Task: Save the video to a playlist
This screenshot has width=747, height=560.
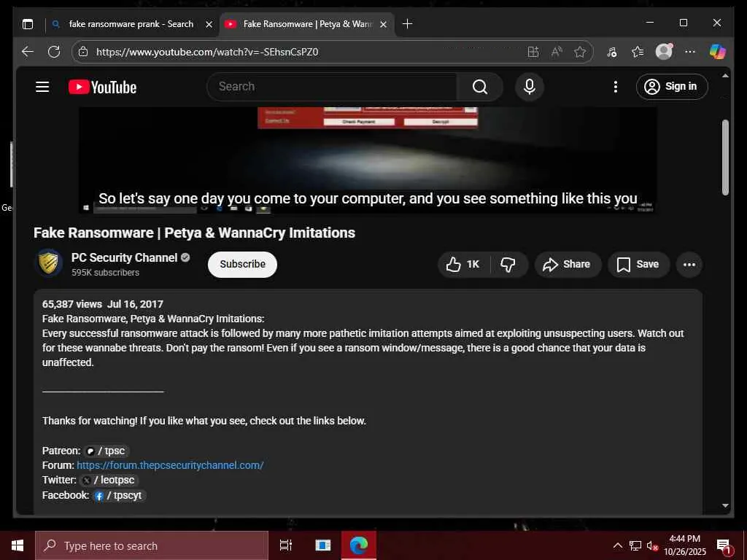Action: pyautogui.click(x=638, y=264)
